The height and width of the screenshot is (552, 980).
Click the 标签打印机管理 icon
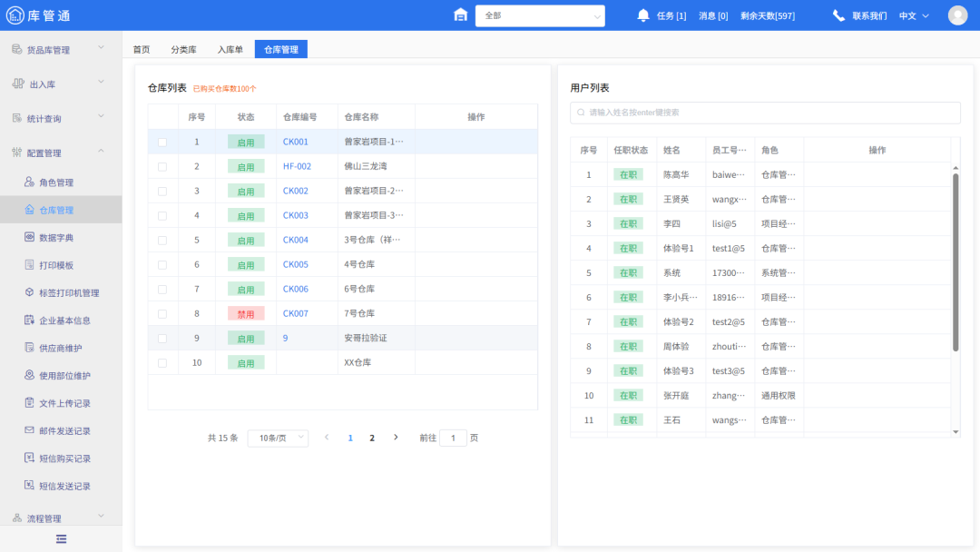[29, 292]
